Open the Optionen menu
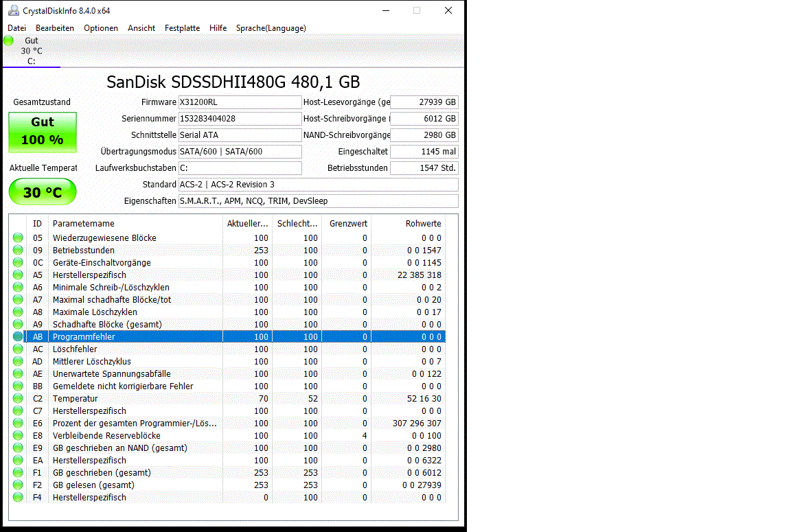This screenshot has height=532, width=791. pyautogui.click(x=101, y=28)
